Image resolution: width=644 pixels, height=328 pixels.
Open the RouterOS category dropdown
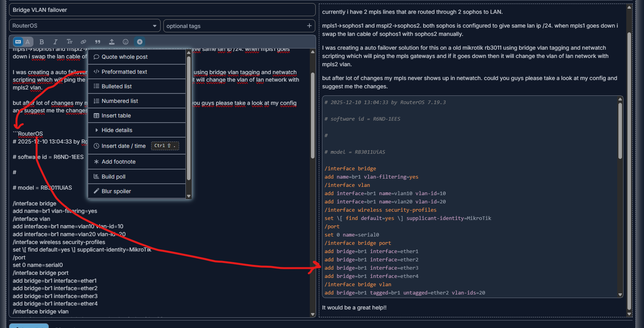pyautogui.click(x=84, y=26)
